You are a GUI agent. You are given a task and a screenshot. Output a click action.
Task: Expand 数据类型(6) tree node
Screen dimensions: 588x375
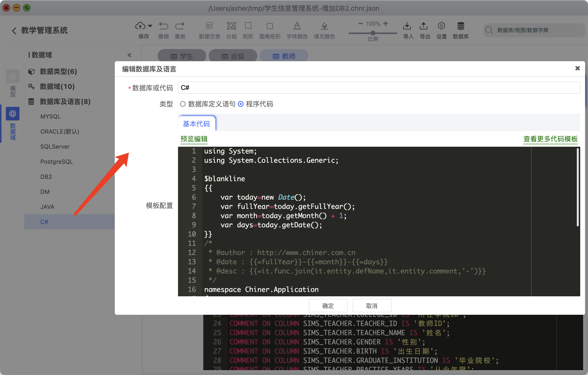(58, 71)
